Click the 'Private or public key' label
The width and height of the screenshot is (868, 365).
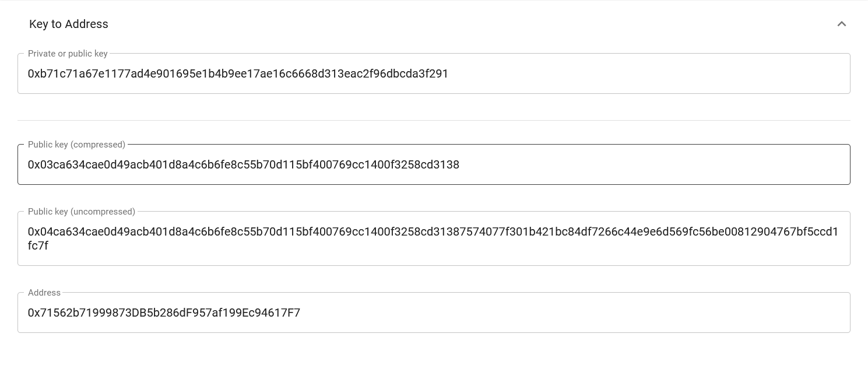(68, 54)
